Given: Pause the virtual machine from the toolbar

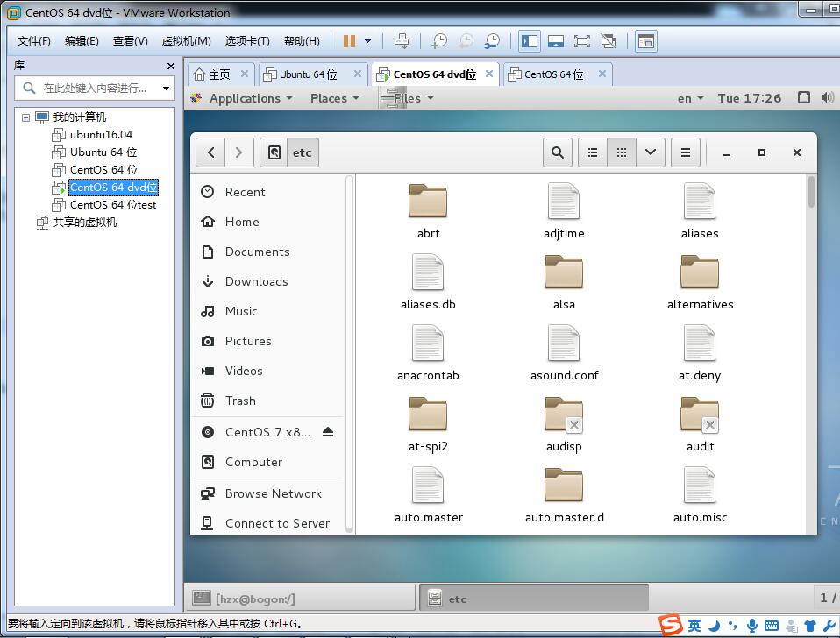Looking at the screenshot, I should [x=349, y=41].
